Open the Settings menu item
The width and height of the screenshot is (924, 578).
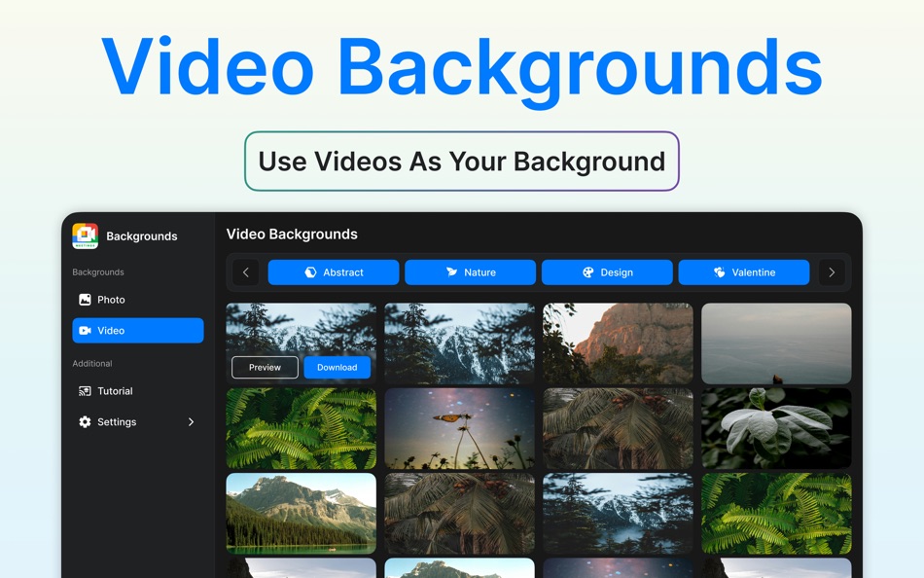click(x=138, y=421)
